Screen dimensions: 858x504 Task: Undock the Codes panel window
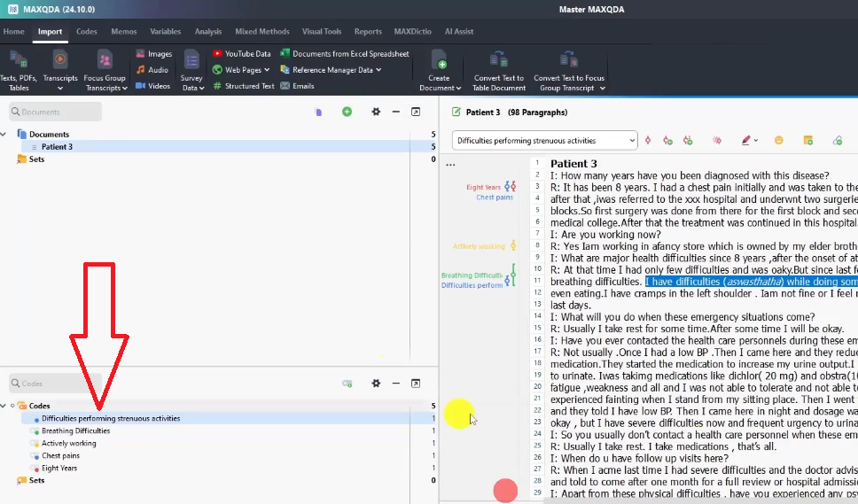click(x=415, y=384)
